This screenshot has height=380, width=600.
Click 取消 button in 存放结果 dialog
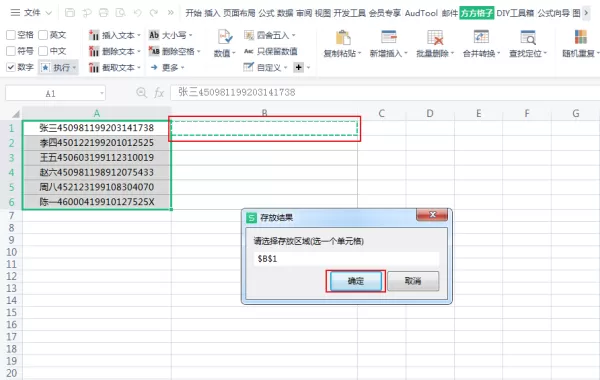coord(413,281)
